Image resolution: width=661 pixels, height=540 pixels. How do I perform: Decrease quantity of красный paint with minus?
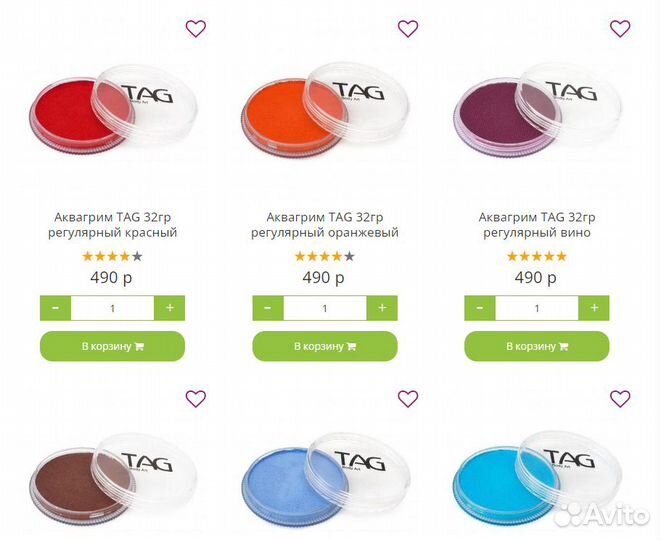click(55, 308)
